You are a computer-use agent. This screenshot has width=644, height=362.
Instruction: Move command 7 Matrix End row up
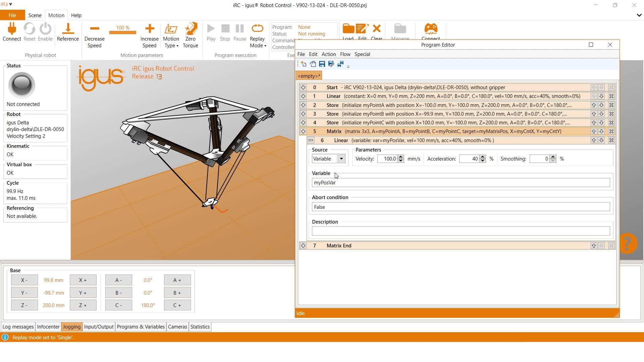[x=594, y=246]
